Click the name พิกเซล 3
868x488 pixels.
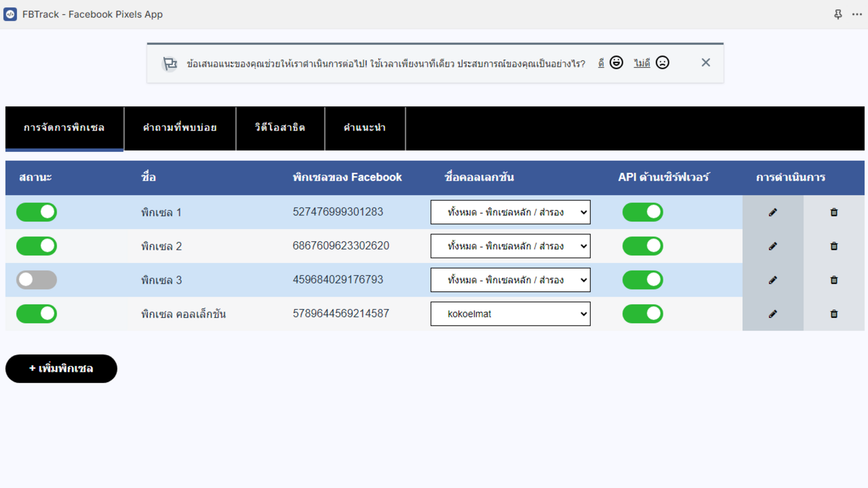coord(161,280)
